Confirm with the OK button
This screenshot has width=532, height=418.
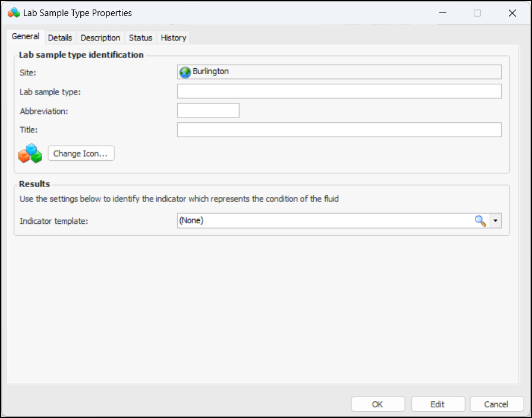pyautogui.click(x=377, y=404)
